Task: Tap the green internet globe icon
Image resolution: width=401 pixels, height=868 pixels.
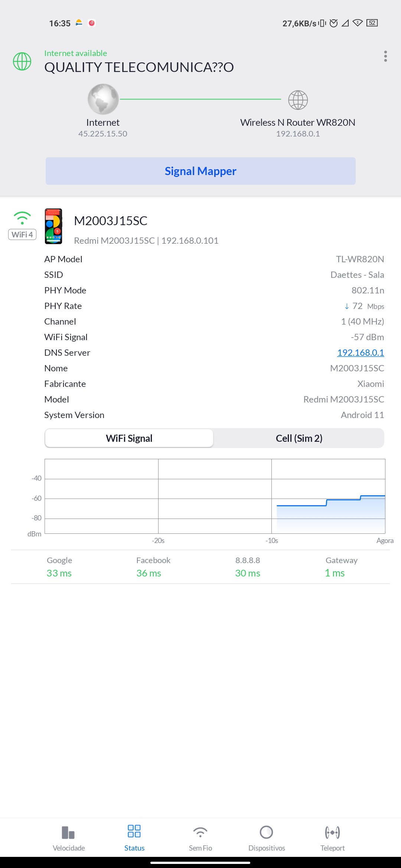Action: click(22, 61)
